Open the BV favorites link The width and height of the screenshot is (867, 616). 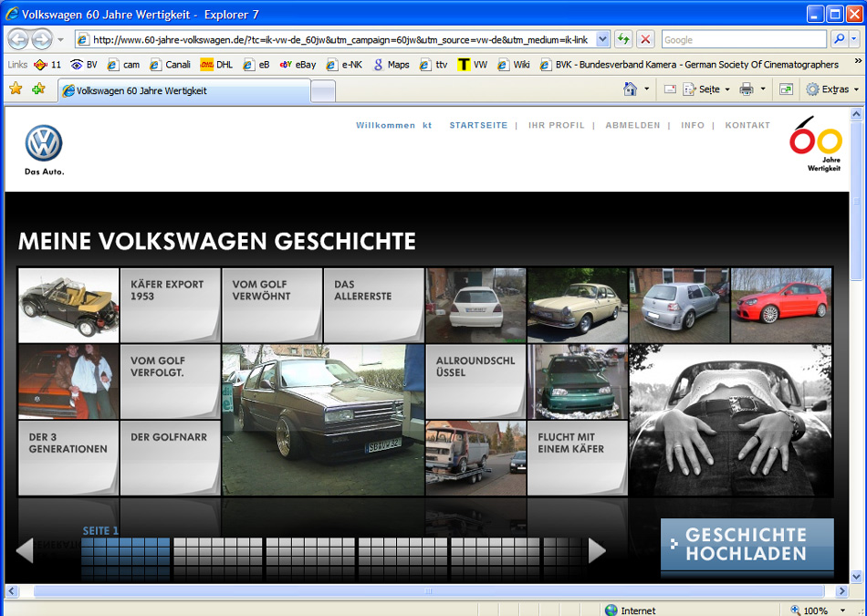click(83, 65)
